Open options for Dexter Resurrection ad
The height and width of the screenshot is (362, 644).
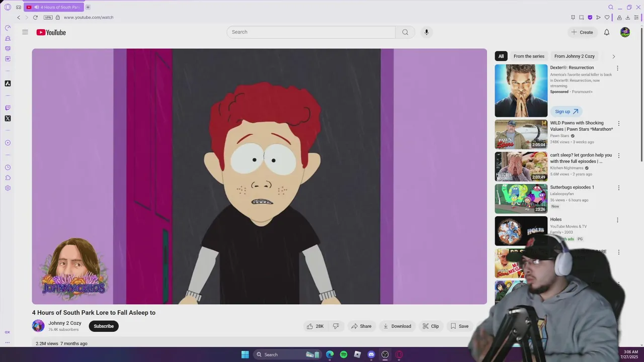pyautogui.click(x=617, y=68)
